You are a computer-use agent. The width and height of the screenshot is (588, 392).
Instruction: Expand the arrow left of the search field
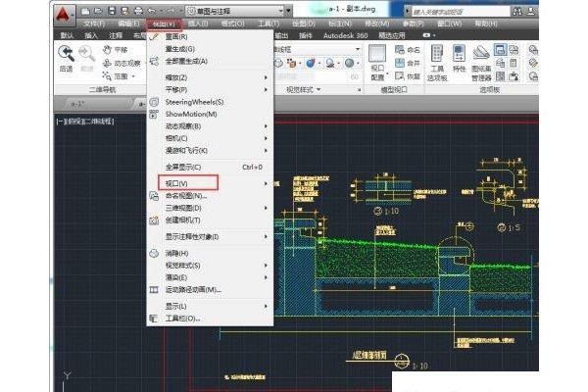pyautogui.click(x=408, y=11)
